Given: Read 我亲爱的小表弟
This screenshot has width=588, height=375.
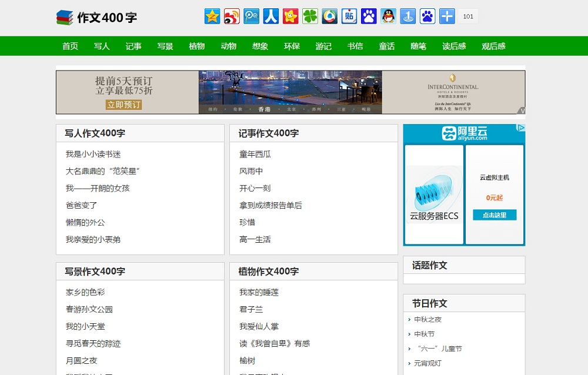Looking at the screenshot, I should (x=93, y=240).
